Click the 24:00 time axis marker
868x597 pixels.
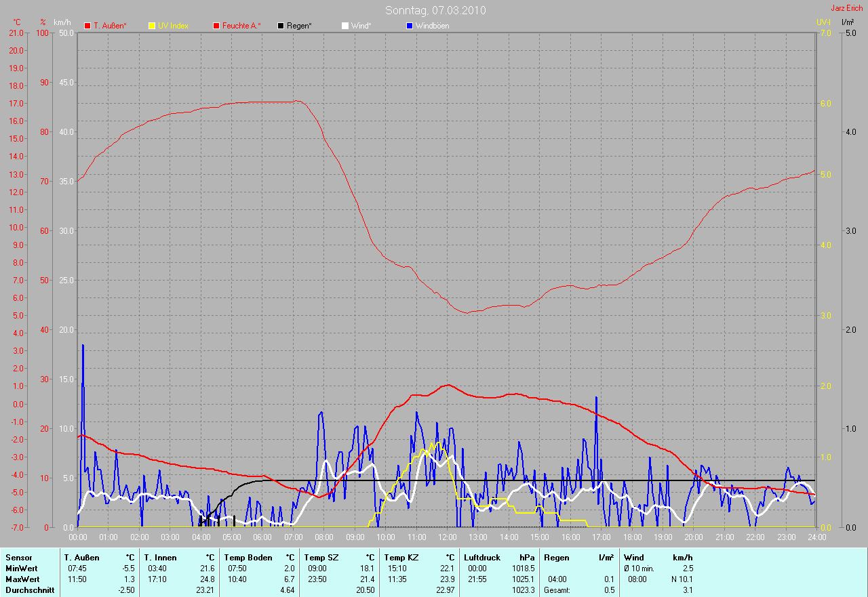pos(816,537)
